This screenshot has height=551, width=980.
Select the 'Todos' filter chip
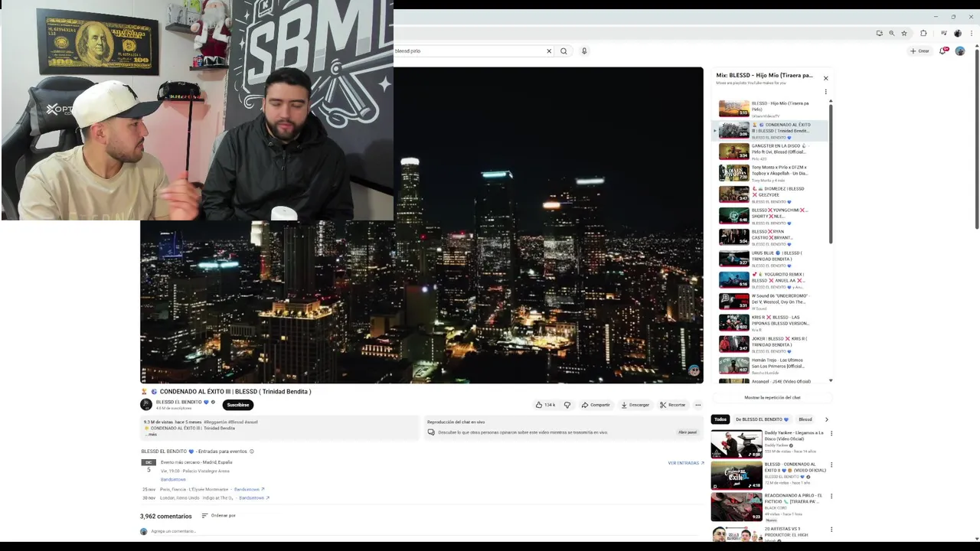(720, 419)
